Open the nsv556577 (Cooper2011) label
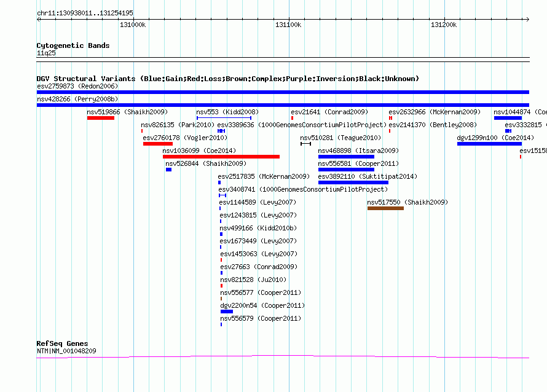The height and width of the screenshot is (392, 547). 261,292
